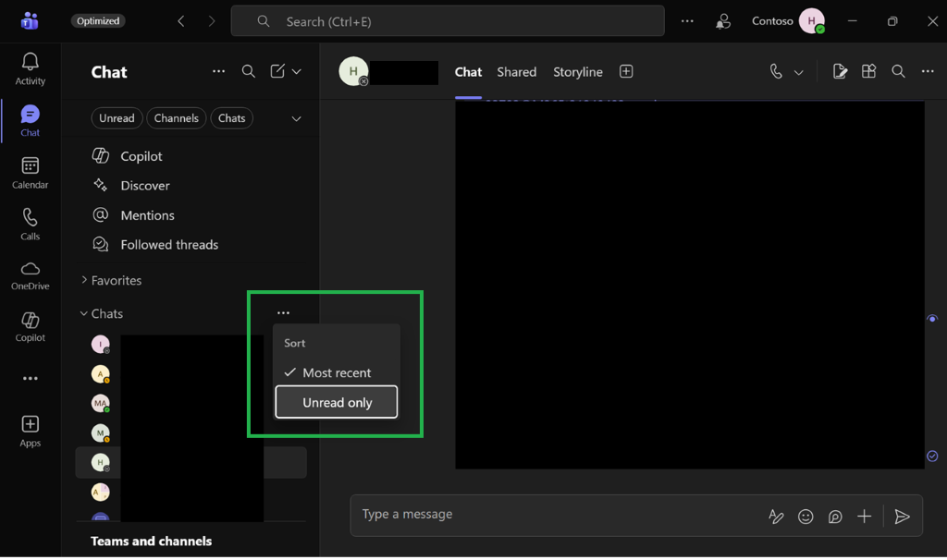The height and width of the screenshot is (560, 947).
Task: Open the Activity feed
Action: (x=30, y=68)
